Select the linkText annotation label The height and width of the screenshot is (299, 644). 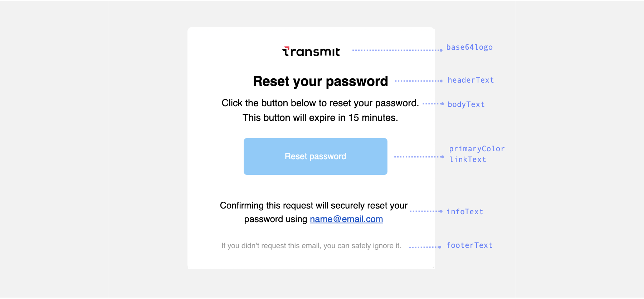pyautogui.click(x=468, y=160)
